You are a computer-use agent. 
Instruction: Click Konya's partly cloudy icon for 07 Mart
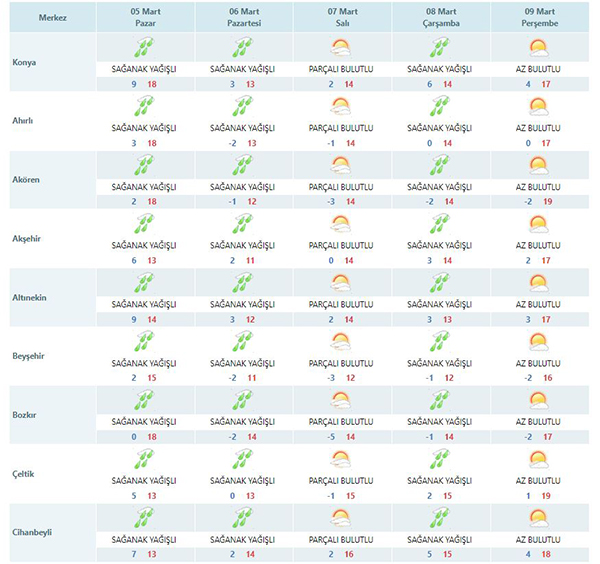[341, 47]
